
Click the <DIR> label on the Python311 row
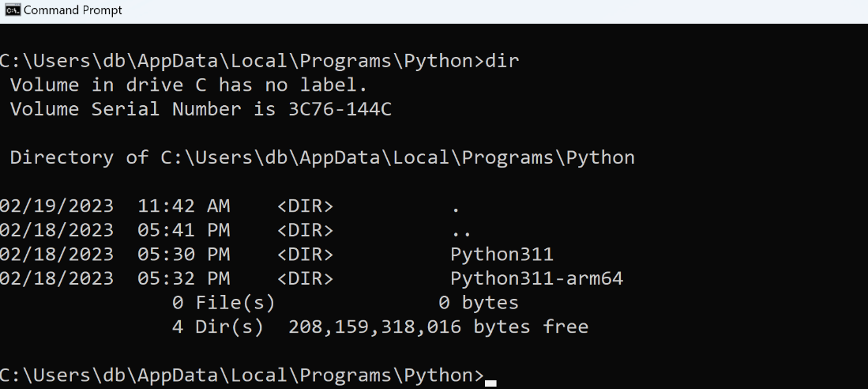point(306,255)
